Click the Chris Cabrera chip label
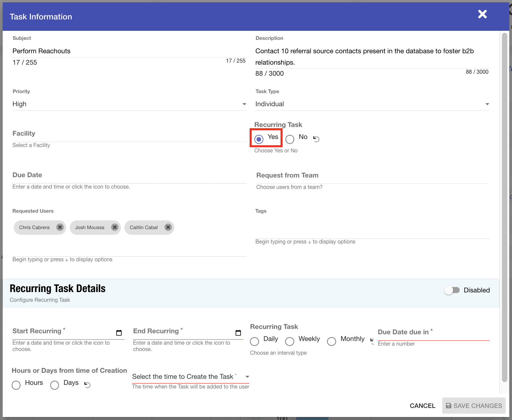512x420 pixels. pyautogui.click(x=34, y=227)
